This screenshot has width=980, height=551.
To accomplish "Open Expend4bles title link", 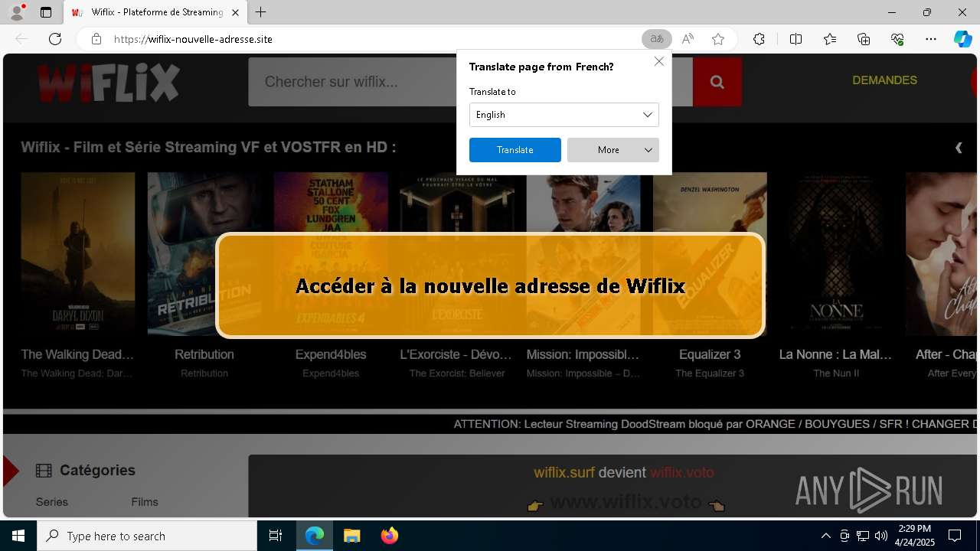I will click(331, 354).
